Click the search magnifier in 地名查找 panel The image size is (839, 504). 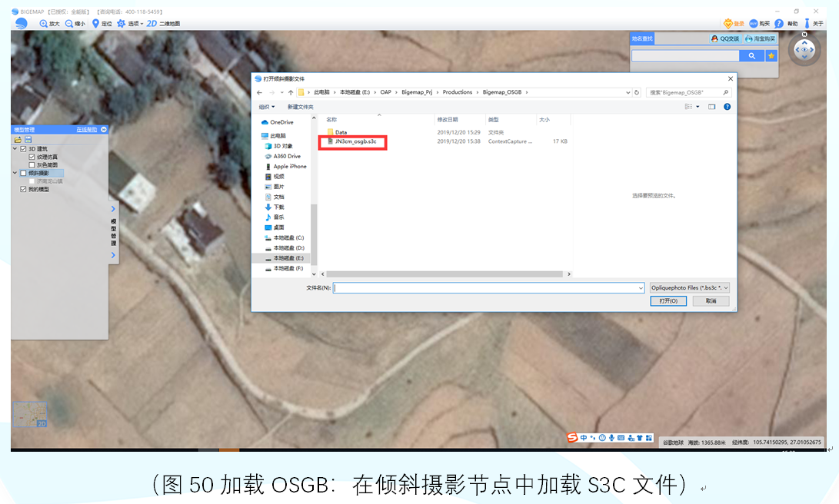[x=751, y=55]
